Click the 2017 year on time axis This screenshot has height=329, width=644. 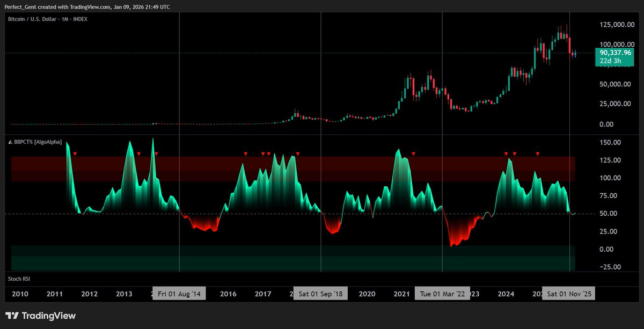coord(263,294)
